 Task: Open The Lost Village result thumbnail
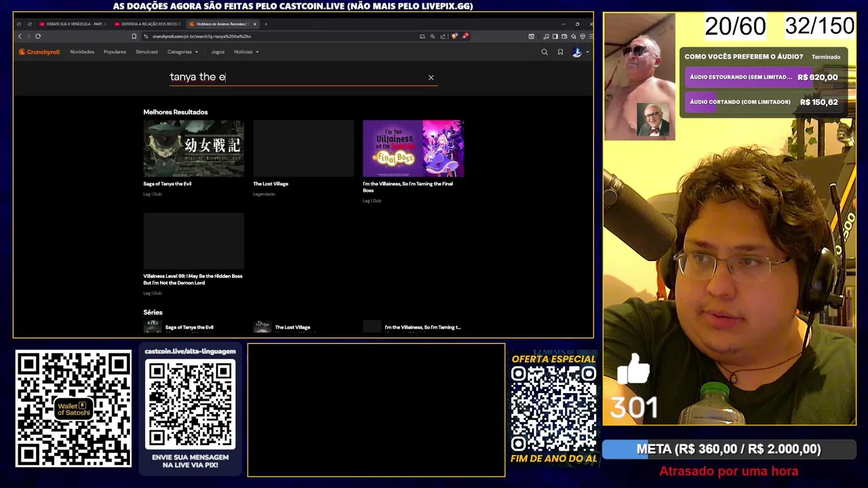(303, 148)
